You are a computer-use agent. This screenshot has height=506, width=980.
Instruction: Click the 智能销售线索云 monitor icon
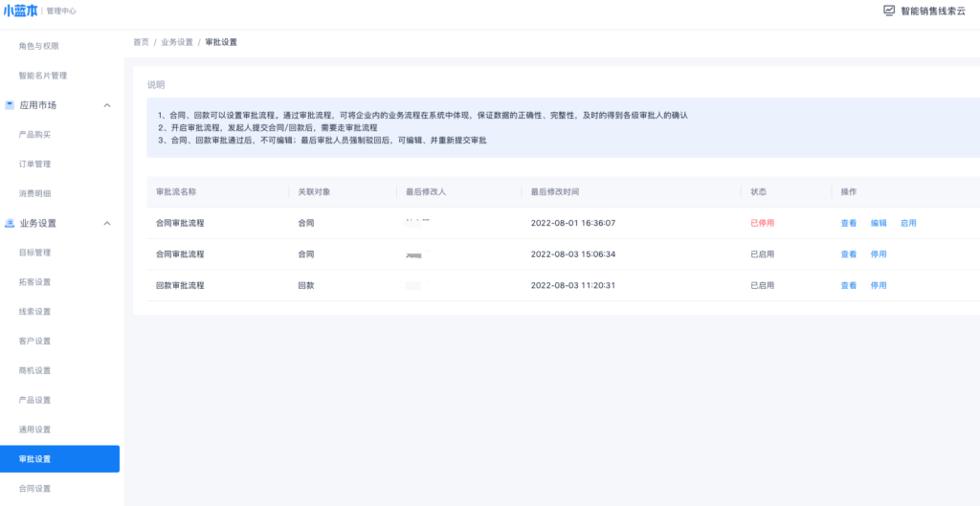(x=889, y=11)
